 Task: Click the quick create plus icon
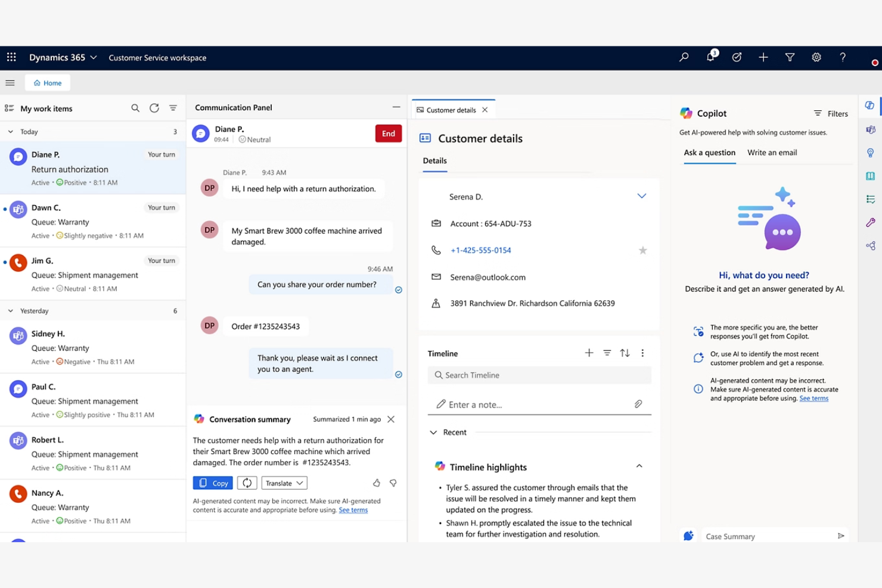tap(763, 57)
